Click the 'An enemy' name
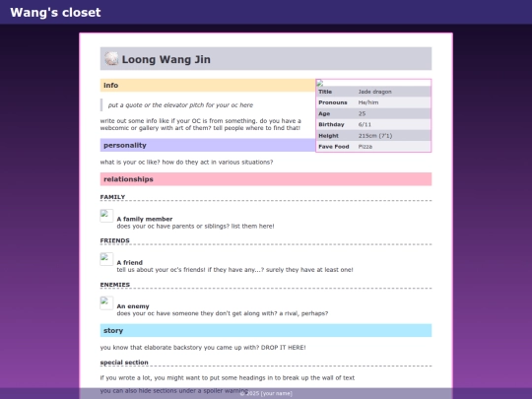532x399 pixels. click(x=133, y=306)
